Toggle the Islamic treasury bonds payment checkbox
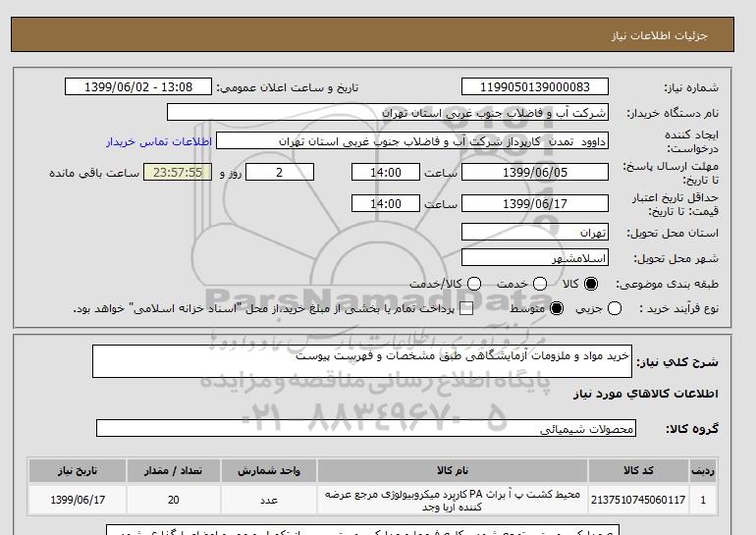 coord(466,309)
